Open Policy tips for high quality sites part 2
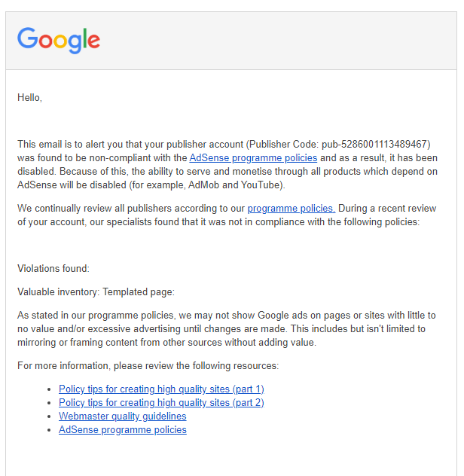 click(x=161, y=402)
